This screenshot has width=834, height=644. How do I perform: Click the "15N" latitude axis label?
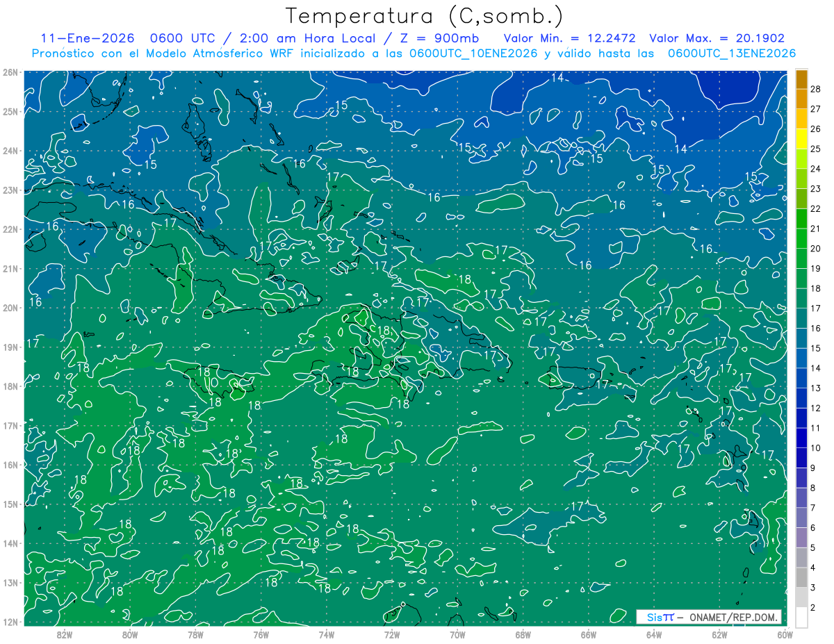[10, 504]
